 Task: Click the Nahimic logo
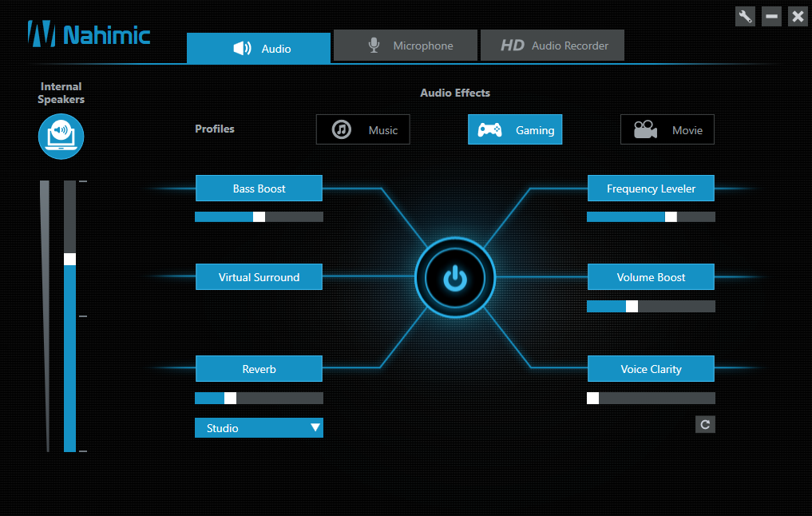(x=89, y=34)
